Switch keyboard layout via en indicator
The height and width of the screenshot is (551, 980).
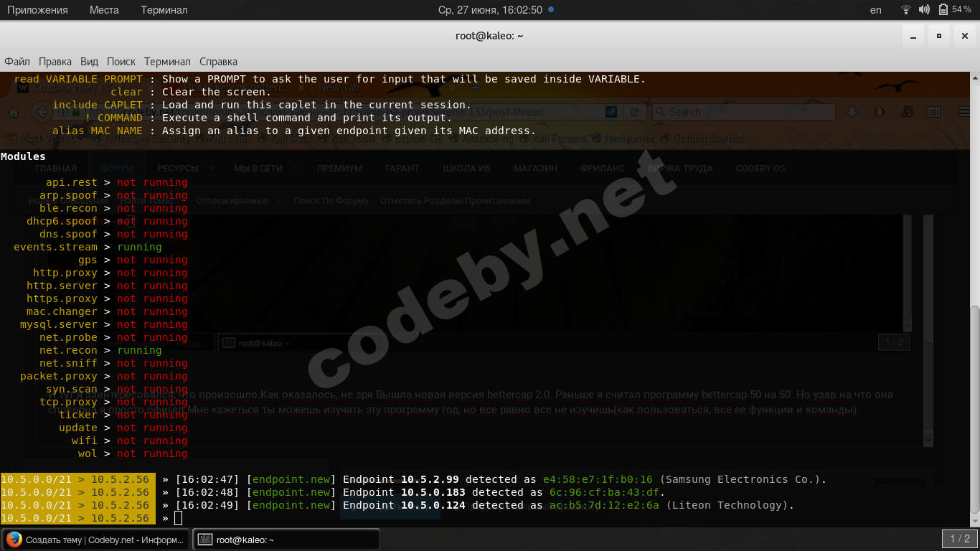pyautogui.click(x=875, y=10)
